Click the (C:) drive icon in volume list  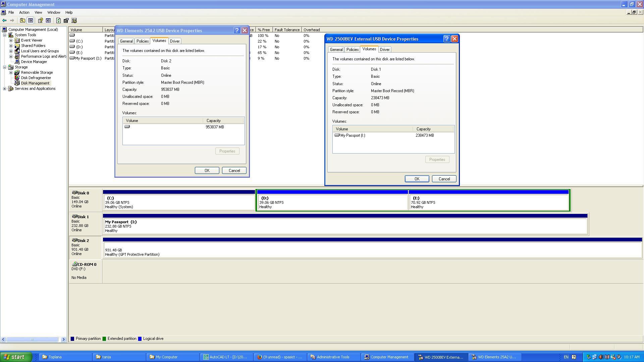[72, 41]
